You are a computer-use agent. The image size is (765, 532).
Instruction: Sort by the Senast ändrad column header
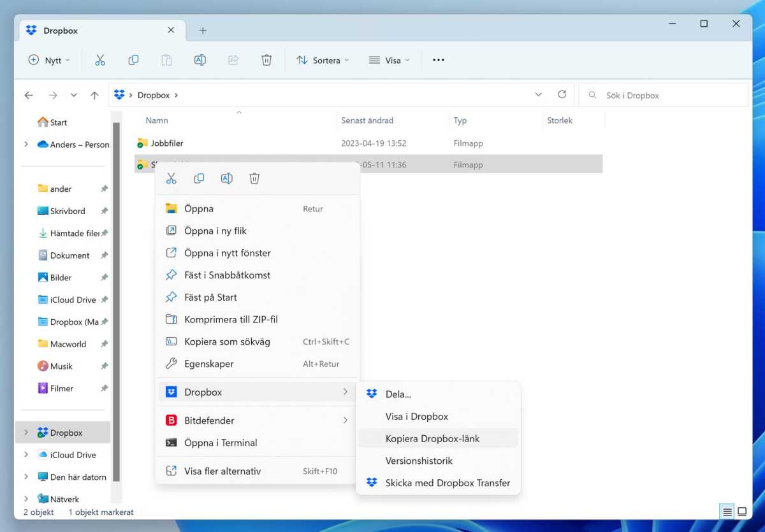pyautogui.click(x=367, y=120)
